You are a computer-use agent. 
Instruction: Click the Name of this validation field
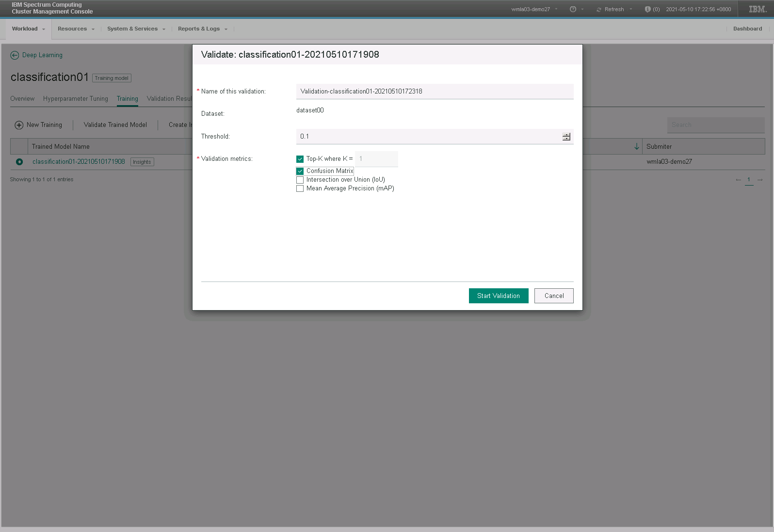click(x=435, y=92)
